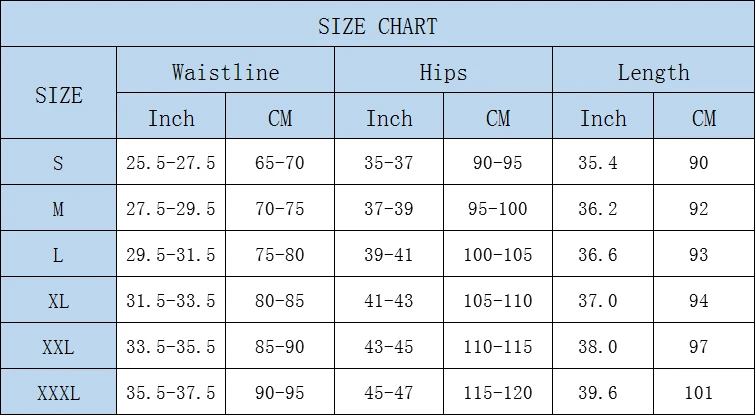Screen dimensions: 755x415
Task: Click the SIZE header cell
Action: 59,93
